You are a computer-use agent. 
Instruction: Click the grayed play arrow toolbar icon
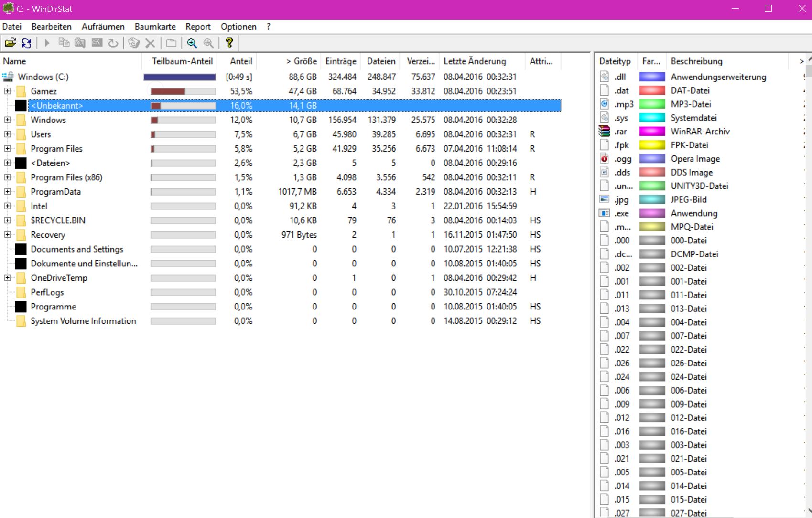[x=47, y=43]
